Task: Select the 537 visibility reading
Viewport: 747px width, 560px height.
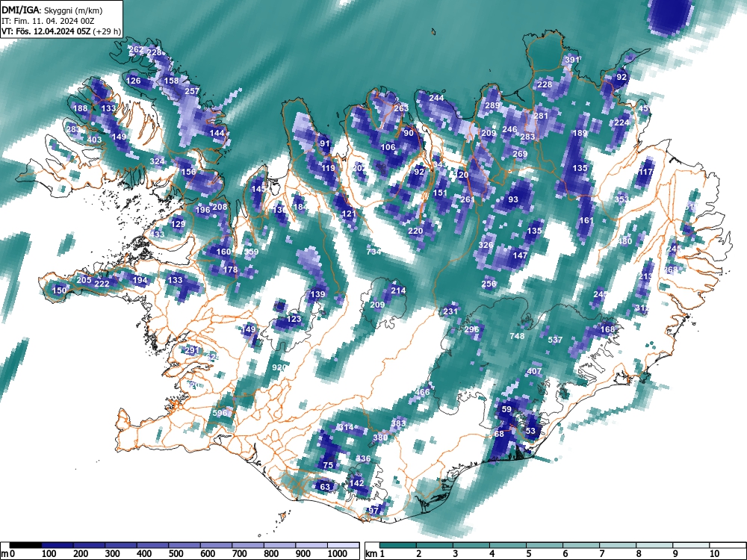Action: [x=555, y=340]
